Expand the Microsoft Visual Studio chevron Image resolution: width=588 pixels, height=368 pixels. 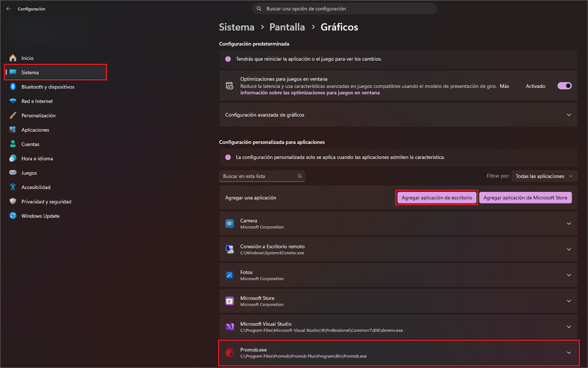pyautogui.click(x=569, y=327)
